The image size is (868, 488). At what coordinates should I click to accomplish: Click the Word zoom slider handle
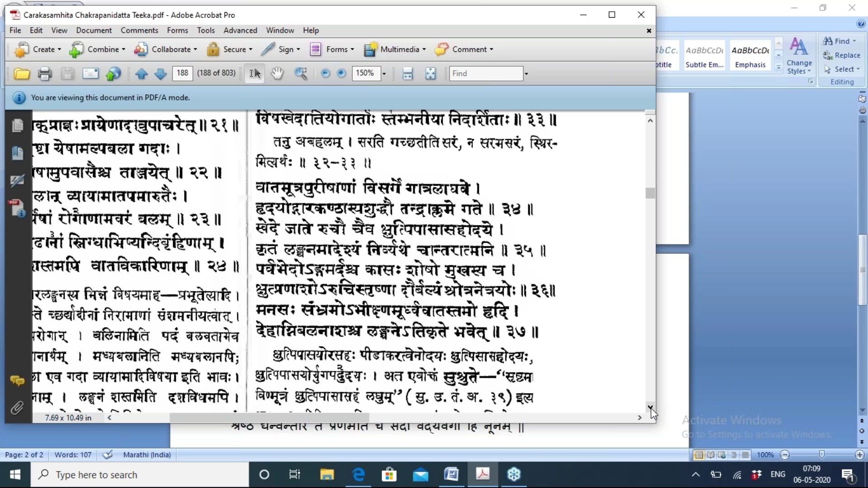pyautogui.click(x=822, y=454)
